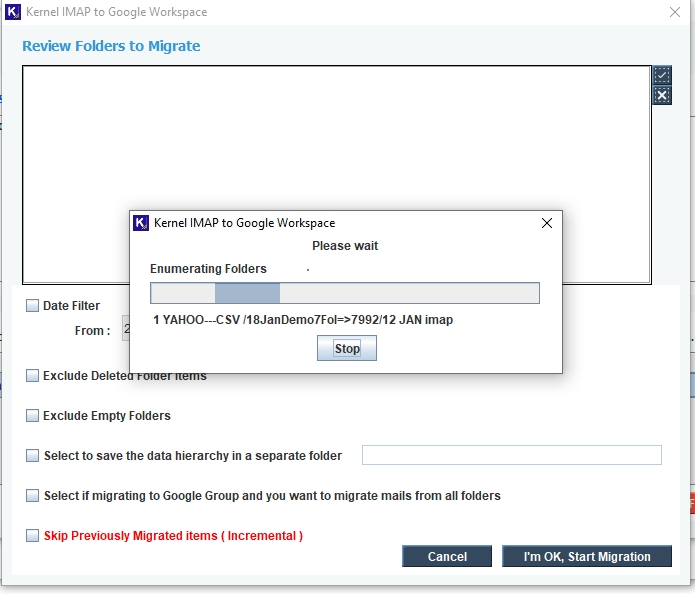Close the Please wait progress dialog
This screenshot has width=695, height=594.
(547, 223)
